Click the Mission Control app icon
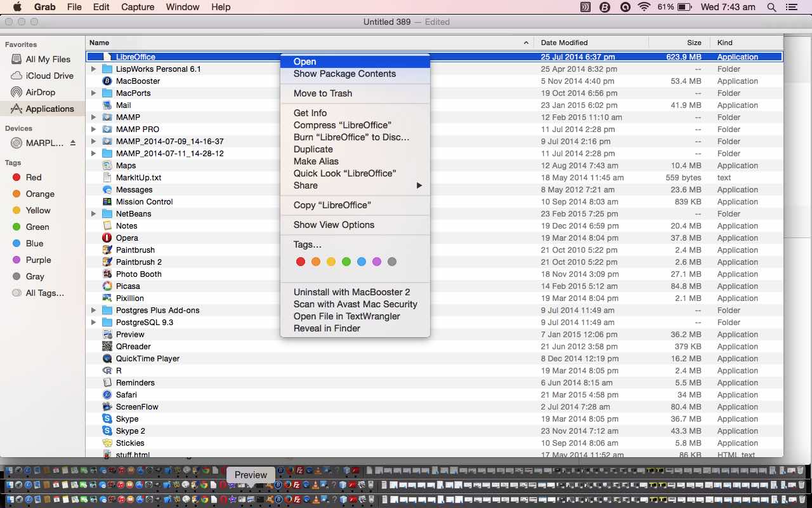Screen dimensions: 812x508 click(107, 202)
